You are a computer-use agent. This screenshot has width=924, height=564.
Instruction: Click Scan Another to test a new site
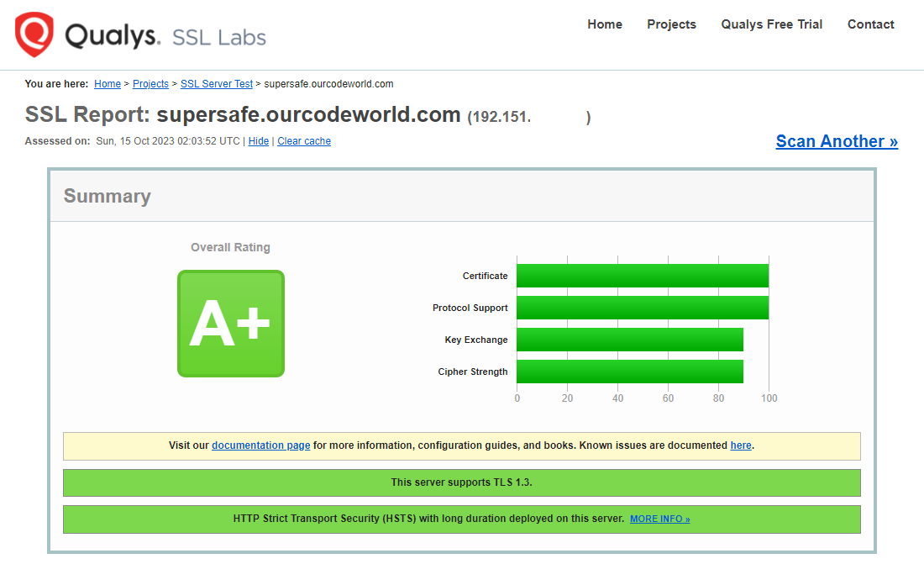pyautogui.click(x=836, y=140)
